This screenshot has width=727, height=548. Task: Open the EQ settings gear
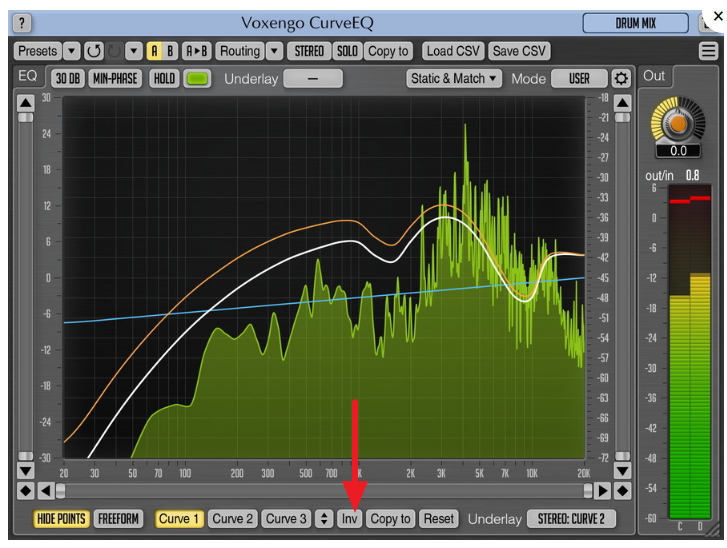[x=621, y=78]
